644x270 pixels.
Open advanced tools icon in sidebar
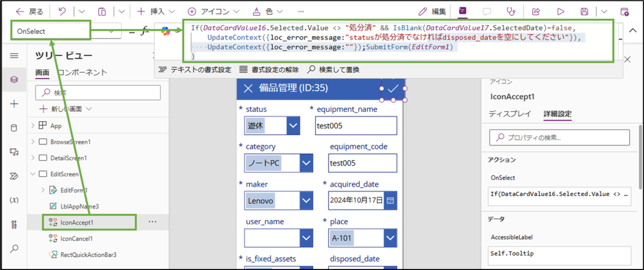(x=14, y=224)
